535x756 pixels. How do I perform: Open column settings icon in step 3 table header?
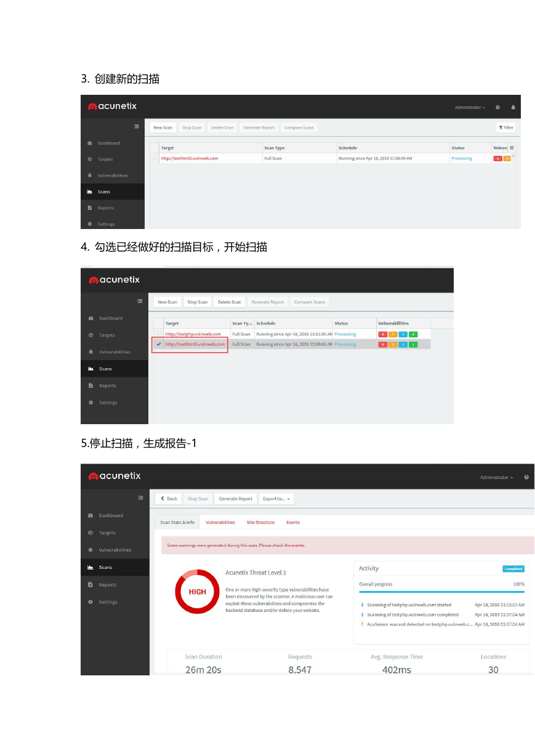pos(512,148)
